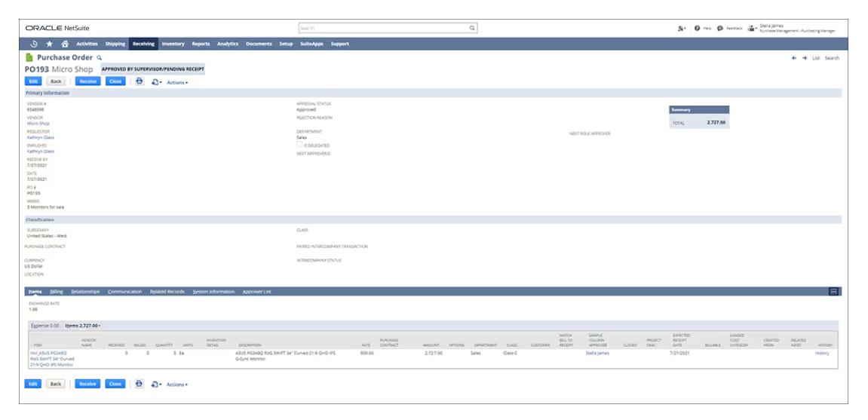Click the green Purchase Order document icon

click(x=29, y=57)
